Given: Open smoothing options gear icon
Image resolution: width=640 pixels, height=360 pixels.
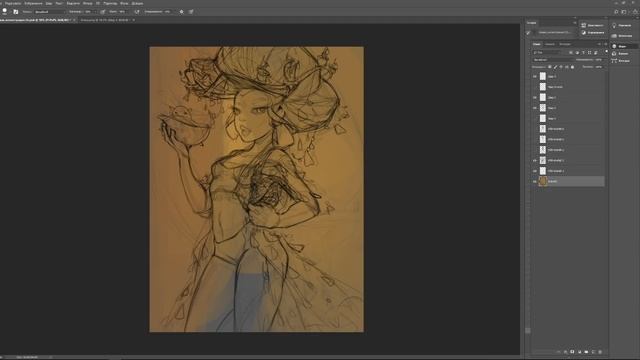Looking at the screenshot, I should coord(182,12).
